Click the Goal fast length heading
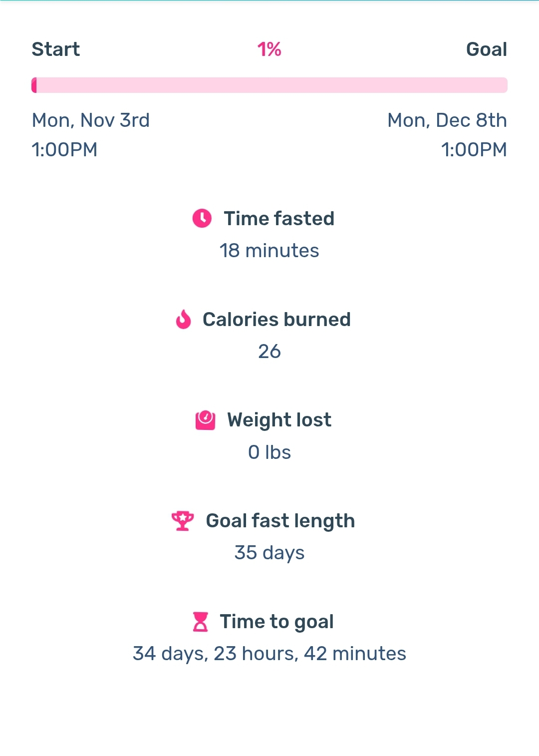The height and width of the screenshot is (756, 539). [280, 521]
